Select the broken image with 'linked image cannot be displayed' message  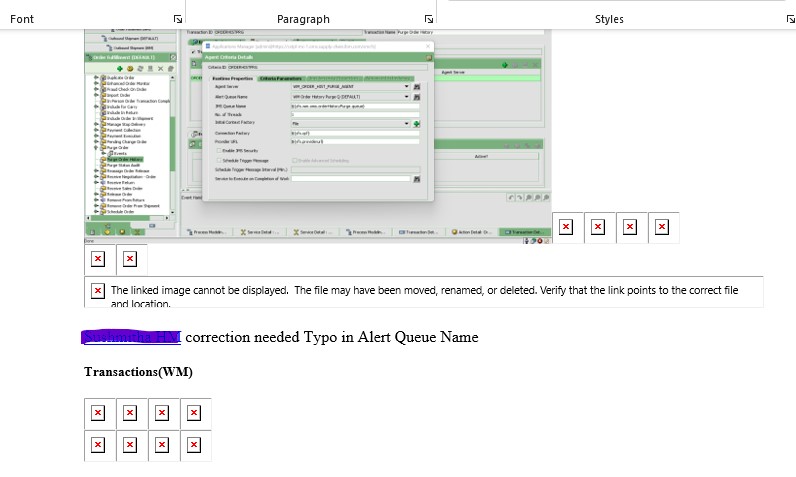pos(424,292)
